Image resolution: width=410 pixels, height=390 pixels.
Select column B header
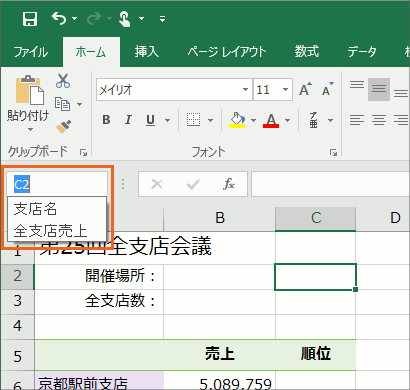pyautogui.click(x=219, y=218)
